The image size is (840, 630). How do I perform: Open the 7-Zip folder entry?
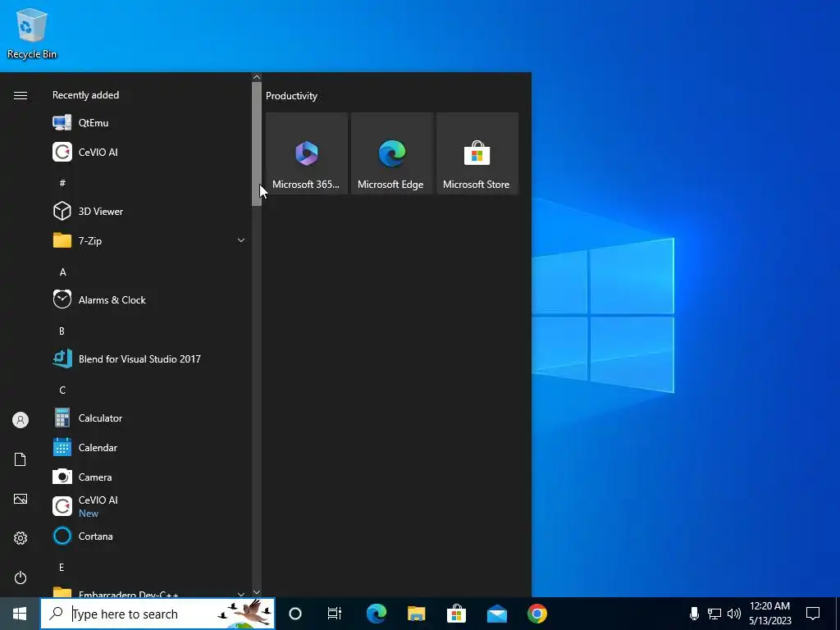point(149,240)
